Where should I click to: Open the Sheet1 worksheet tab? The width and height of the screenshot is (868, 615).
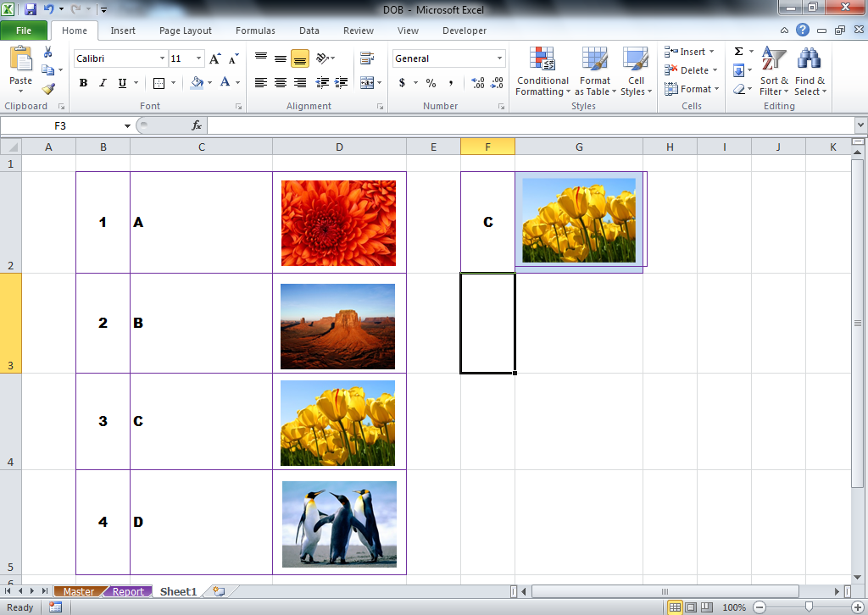pos(177,591)
